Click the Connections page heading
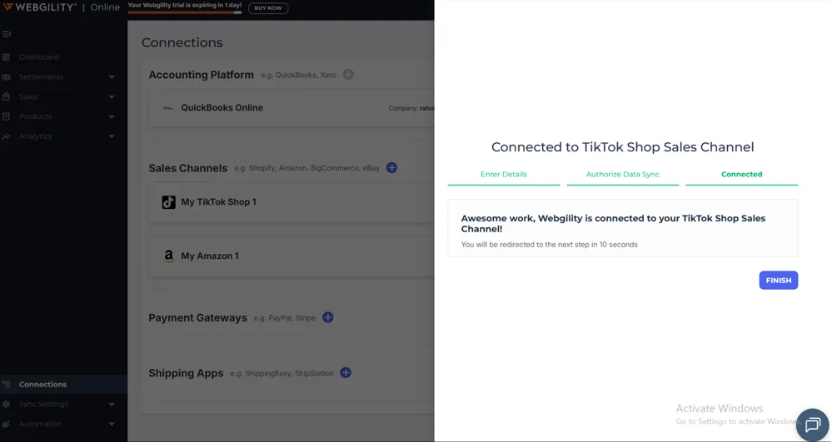This screenshot has height=442, width=831. pyautogui.click(x=182, y=42)
